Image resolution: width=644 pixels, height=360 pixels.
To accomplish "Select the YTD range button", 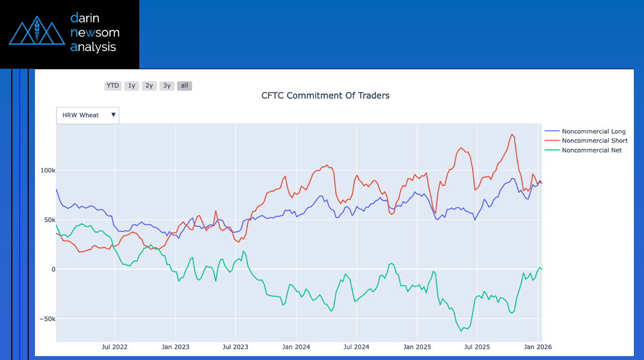I will pos(113,86).
